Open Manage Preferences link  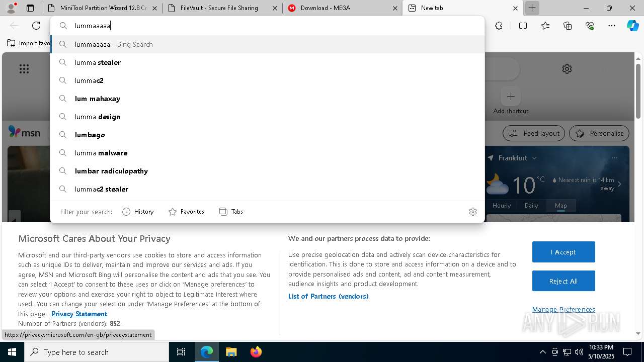(x=563, y=309)
